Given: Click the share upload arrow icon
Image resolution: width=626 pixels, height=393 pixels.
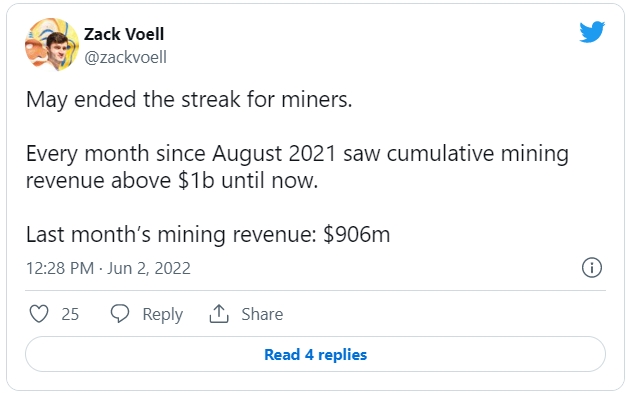Looking at the screenshot, I should pyautogui.click(x=219, y=314).
